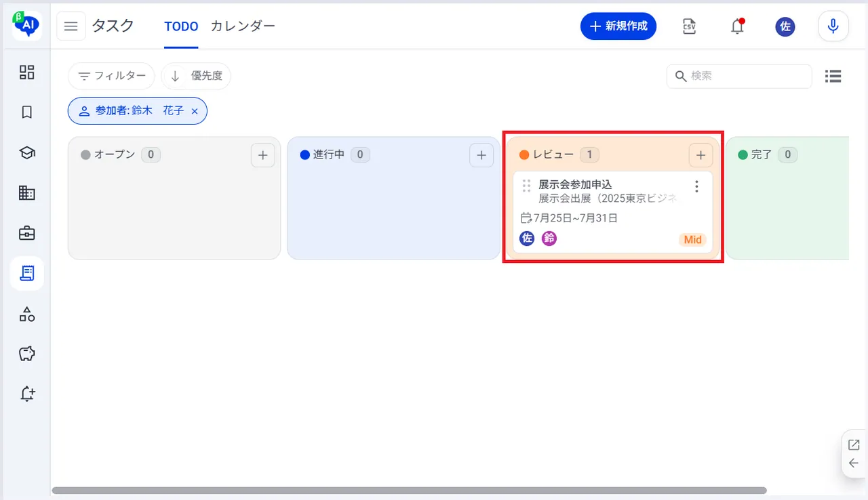The image size is (868, 500).
Task: Collapse side panel with left arrow
Action: pos(854,463)
